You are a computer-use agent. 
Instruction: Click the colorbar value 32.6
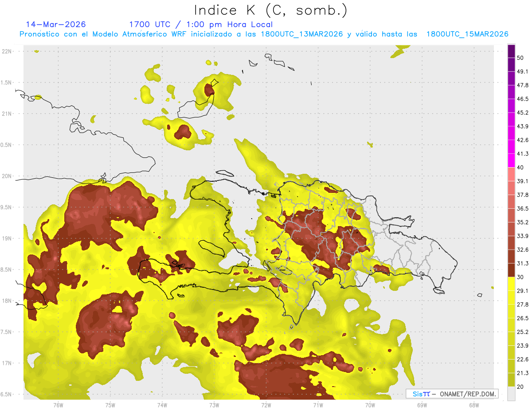[523, 250]
